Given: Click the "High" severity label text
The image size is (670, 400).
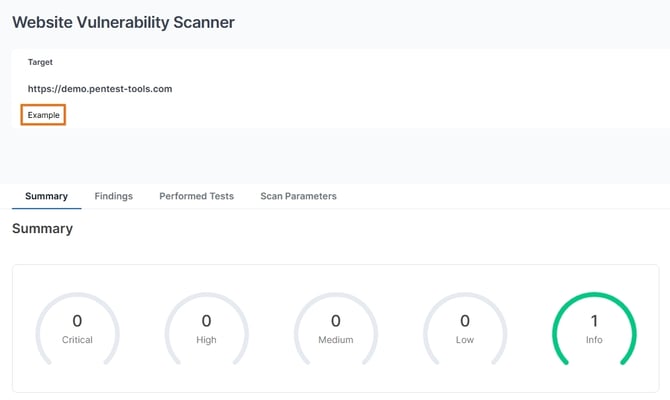Looking at the screenshot, I should click(206, 340).
